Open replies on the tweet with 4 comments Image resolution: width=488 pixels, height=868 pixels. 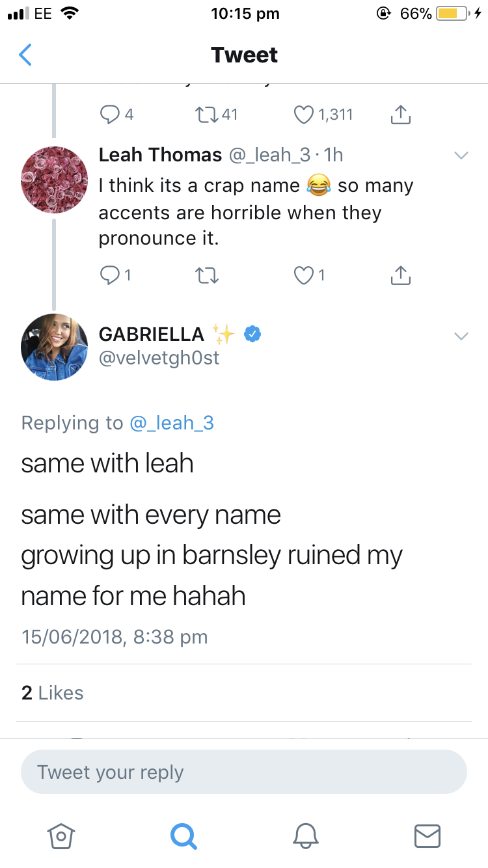pyautogui.click(x=117, y=115)
